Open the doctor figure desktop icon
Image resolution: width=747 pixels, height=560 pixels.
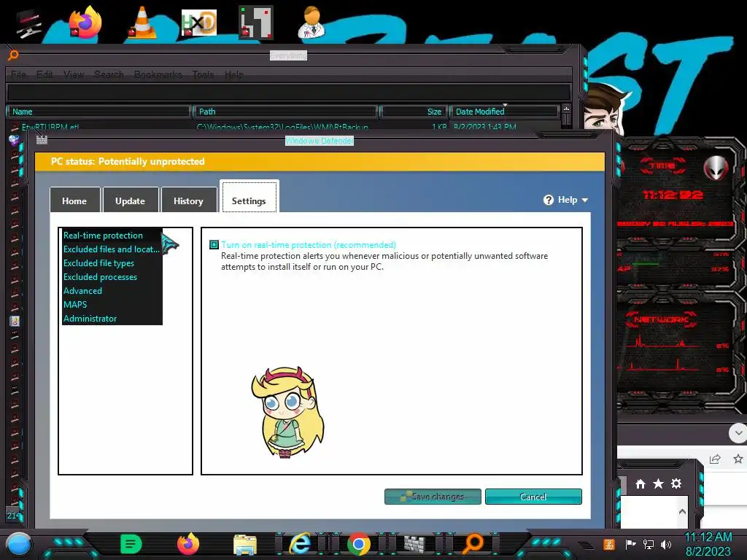tap(312, 23)
